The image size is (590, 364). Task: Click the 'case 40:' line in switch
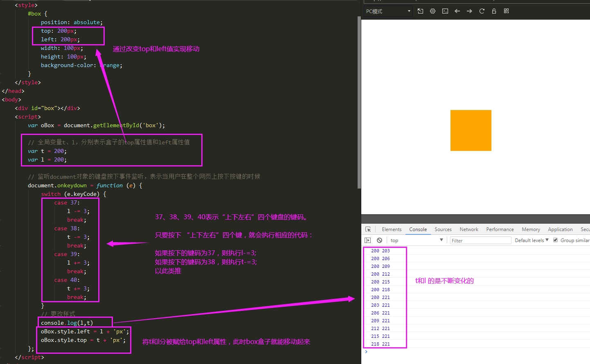click(67, 280)
